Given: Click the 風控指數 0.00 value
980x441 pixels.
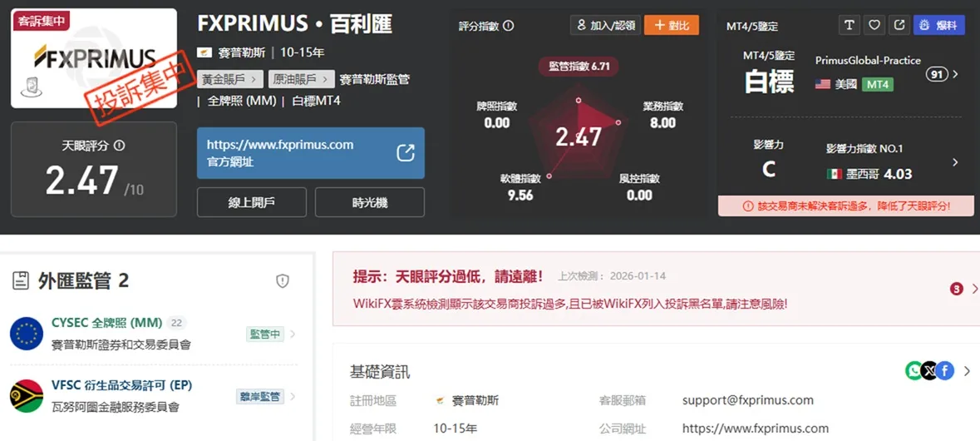Looking at the screenshot, I should pyautogui.click(x=639, y=196).
